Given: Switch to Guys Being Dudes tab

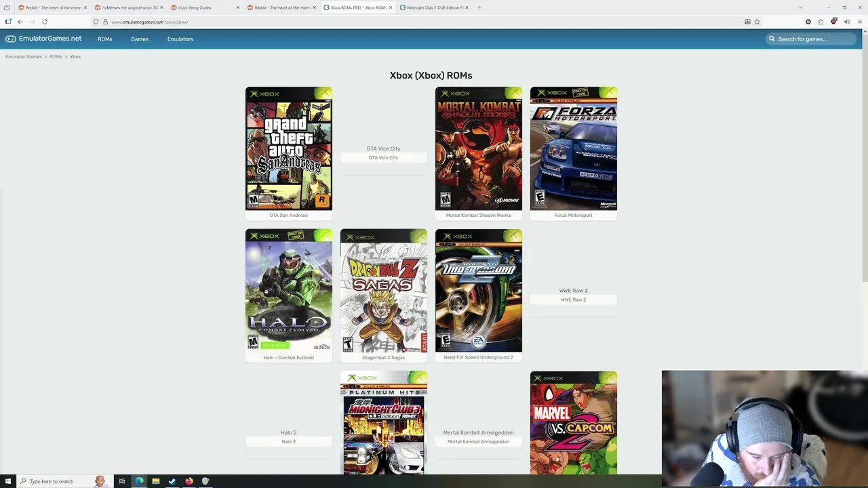Looking at the screenshot, I should click(x=203, y=7).
